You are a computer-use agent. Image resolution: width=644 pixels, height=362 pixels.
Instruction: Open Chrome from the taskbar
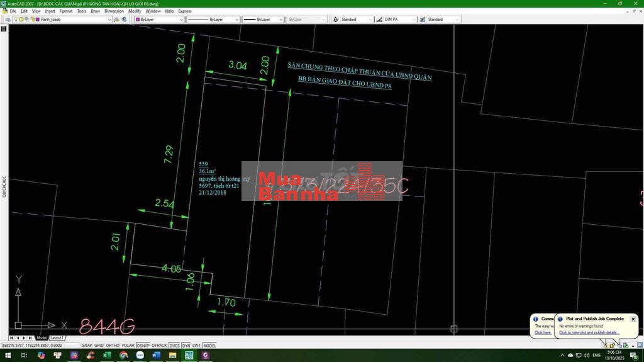click(123, 356)
